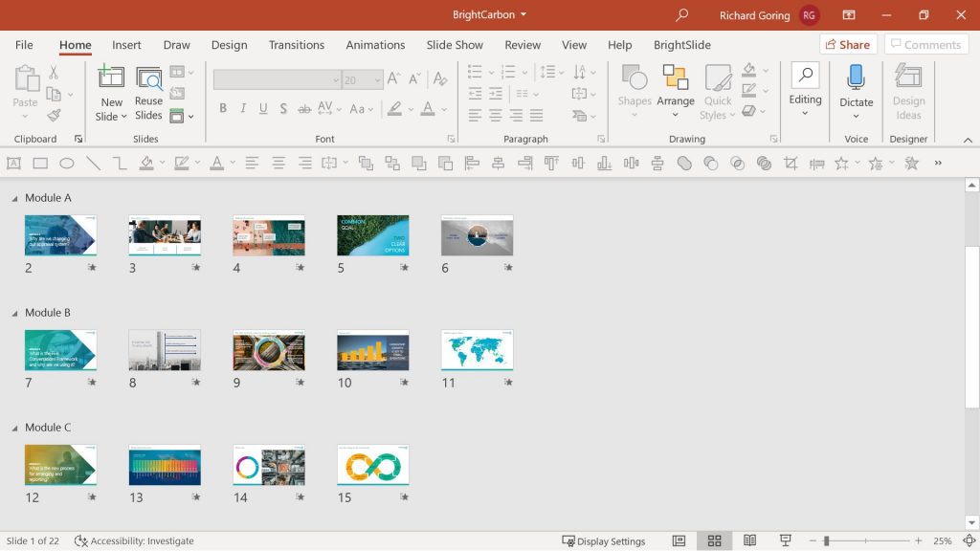Image resolution: width=980 pixels, height=551 pixels.
Task: Start the Slide Show from the status bar
Action: click(x=786, y=540)
